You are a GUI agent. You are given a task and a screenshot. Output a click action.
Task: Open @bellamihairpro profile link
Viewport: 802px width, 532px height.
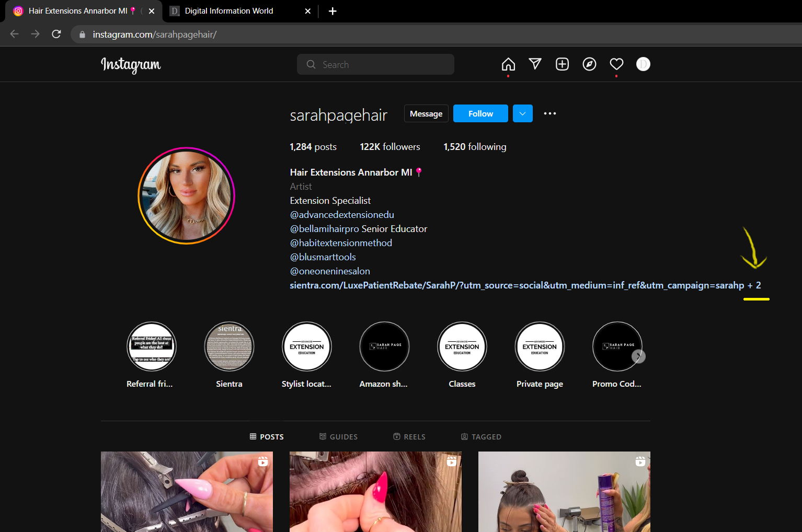click(x=325, y=229)
